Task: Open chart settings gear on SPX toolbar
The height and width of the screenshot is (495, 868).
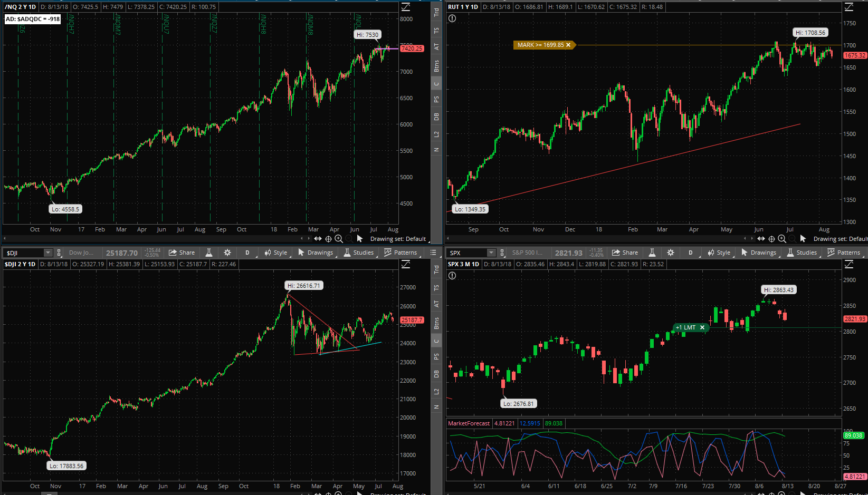Action: [671, 253]
